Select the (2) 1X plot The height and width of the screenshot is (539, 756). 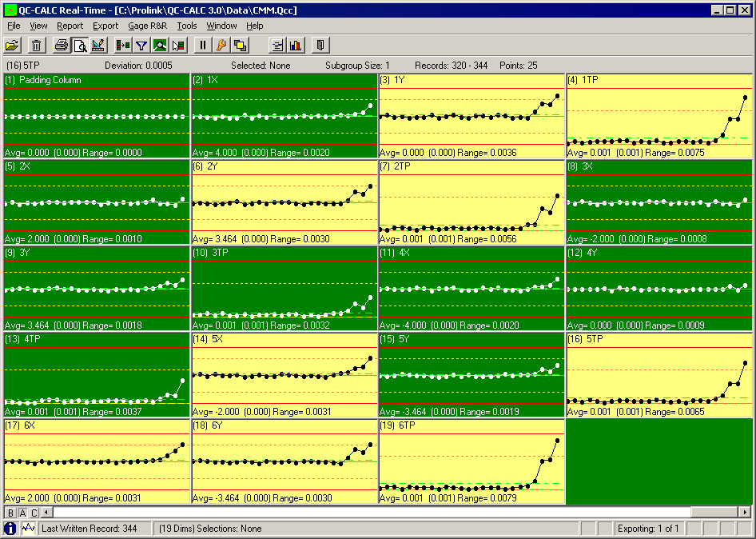[284, 116]
